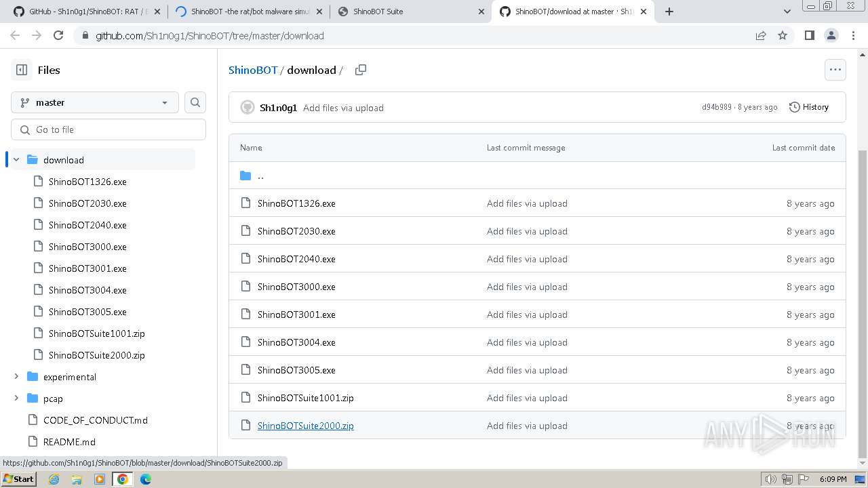
Task: Open ShinoBOTSuite1001.zip in the file list
Action: click(x=306, y=398)
